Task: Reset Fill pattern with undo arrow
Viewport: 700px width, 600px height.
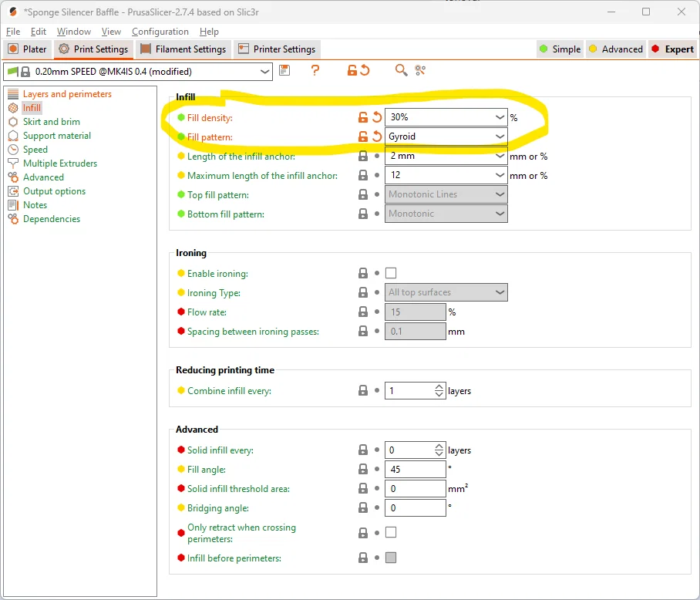Action: click(x=377, y=137)
